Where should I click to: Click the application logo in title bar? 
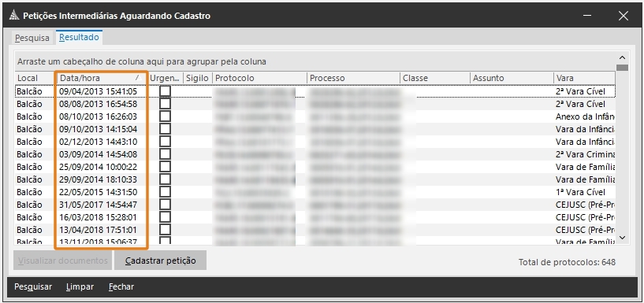pyautogui.click(x=14, y=16)
